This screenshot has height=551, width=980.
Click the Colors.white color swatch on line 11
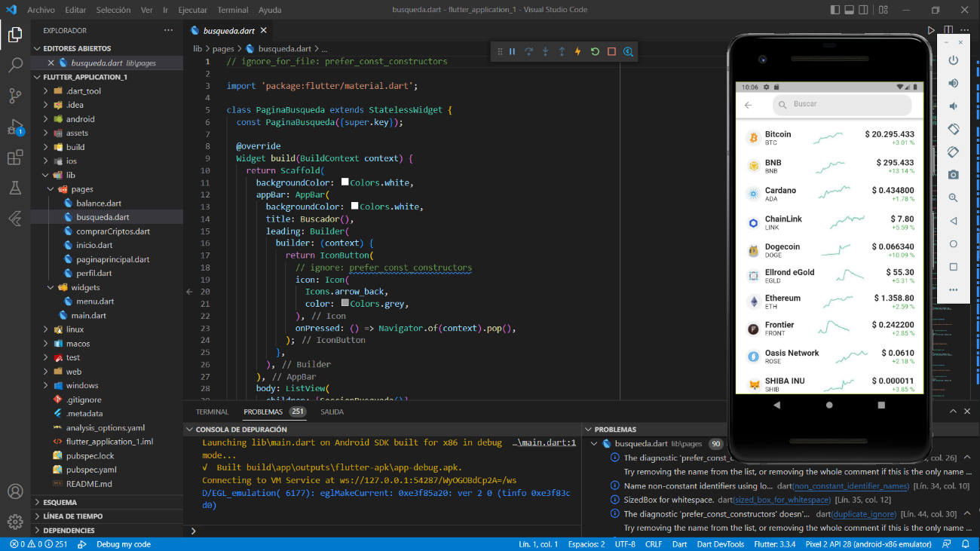345,182
